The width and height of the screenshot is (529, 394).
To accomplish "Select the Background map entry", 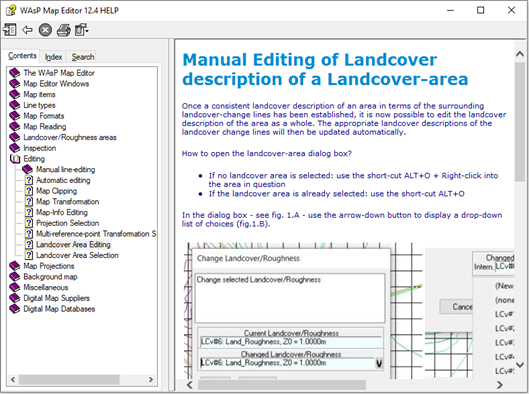I will (50, 277).
